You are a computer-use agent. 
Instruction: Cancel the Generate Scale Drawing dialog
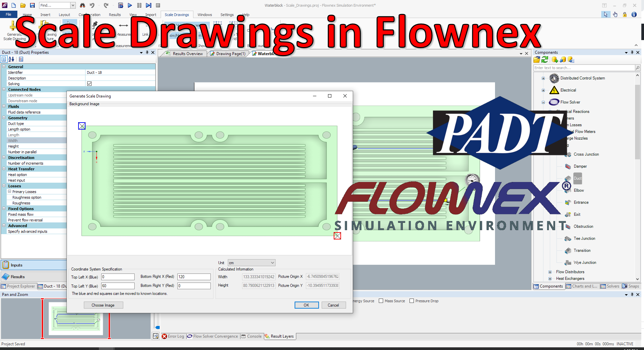coord(333,305)
